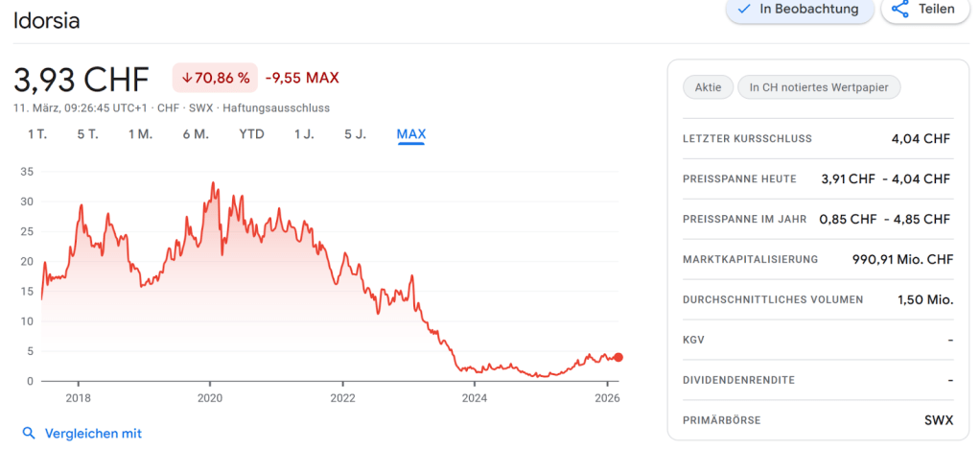Click the red endpoint dot on chart

tap(618, 357)
